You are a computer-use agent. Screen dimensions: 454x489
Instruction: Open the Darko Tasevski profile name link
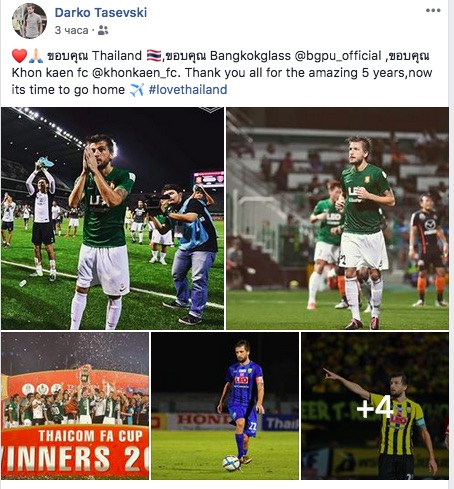[101, 12]
